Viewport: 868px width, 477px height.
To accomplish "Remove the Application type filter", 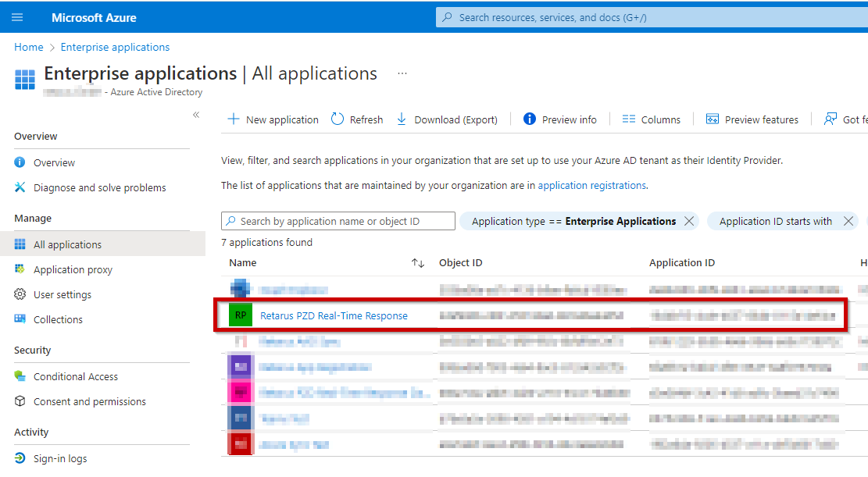I will (x=689, y=221).
